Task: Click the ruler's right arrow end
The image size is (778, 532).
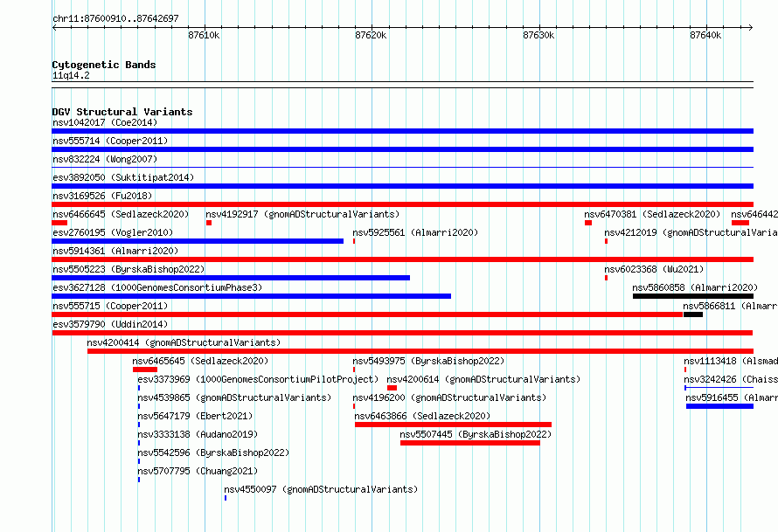Action: pyautogui.click(x=751, y=27)
